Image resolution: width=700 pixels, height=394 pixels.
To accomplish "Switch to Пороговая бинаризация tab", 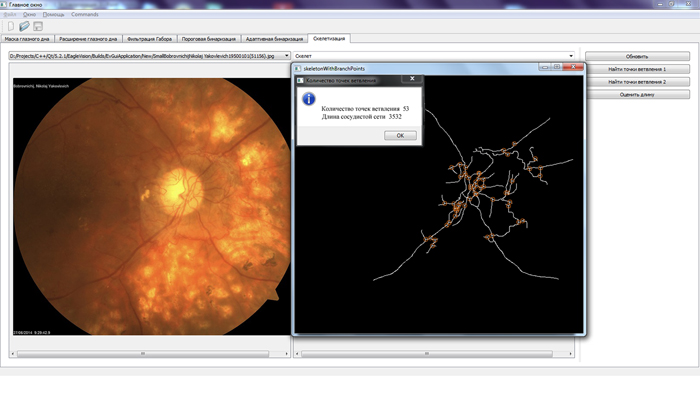I will click(x=208, y=39).
